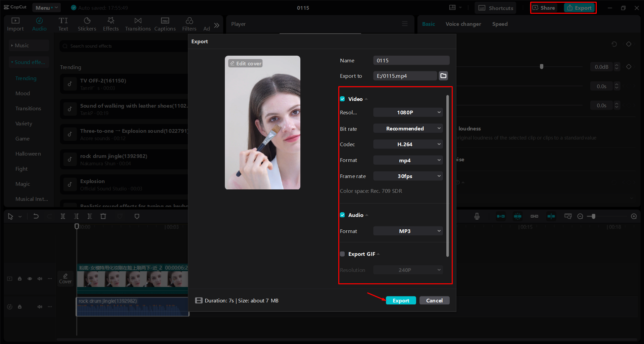This screenshot has width=644, height=344.
Task: Click the Export button in the dialog
Action: (x=401, y=300)
